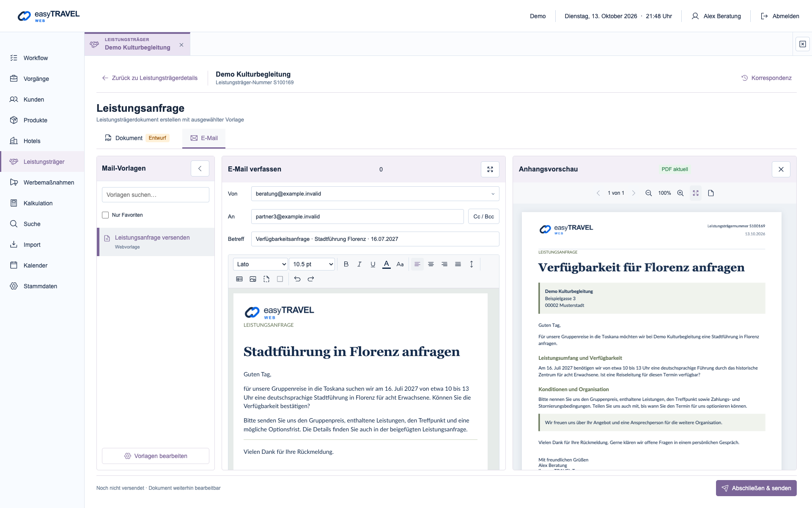Open the Korrespondenz history
The height and width of the screenshot is (508, 812).
click(x=766, y=78)
